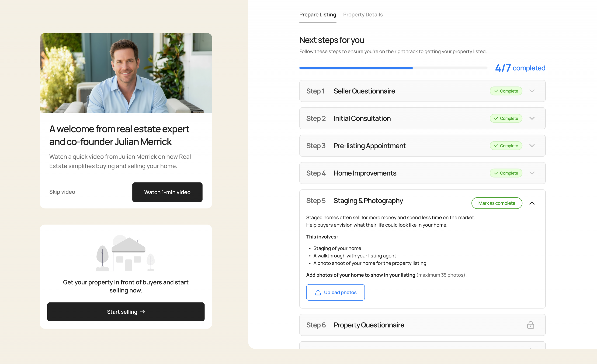The image size is (597, 364).
Task: Expand the Pre-listing Appointment chevron
Action: [532, 146]
